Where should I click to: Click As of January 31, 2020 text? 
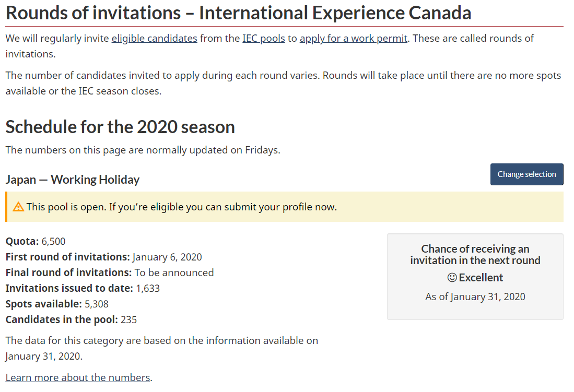[475, 296]
